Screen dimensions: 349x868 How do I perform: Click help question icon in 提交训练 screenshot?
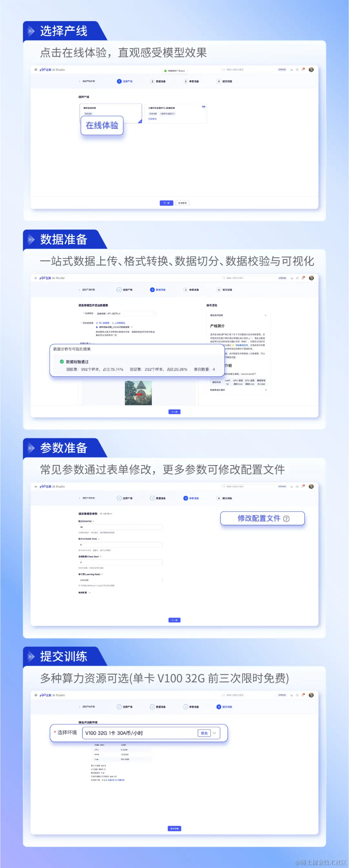(297, 695)
